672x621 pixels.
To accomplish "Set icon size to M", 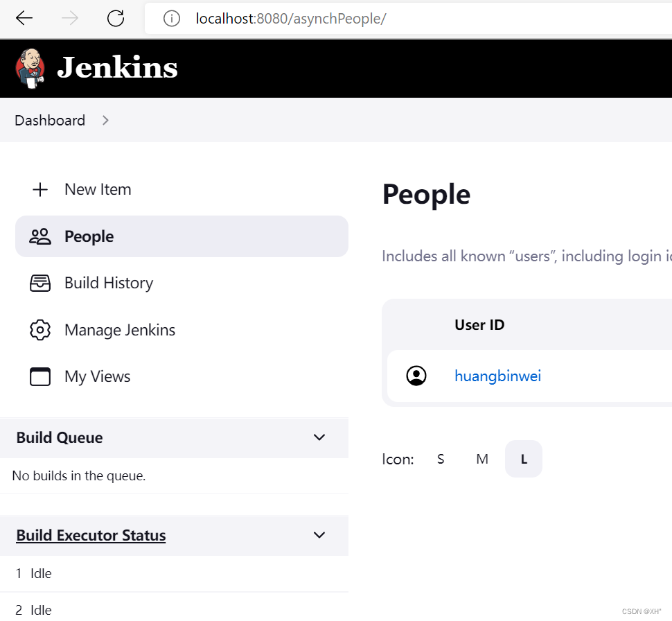I will point(482,459).
